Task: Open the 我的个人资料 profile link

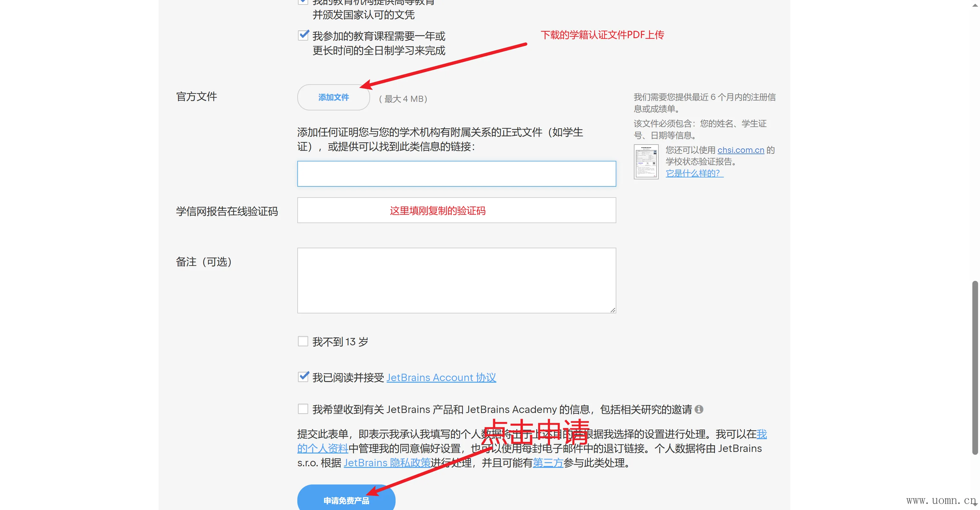Action: pos(323,448)
